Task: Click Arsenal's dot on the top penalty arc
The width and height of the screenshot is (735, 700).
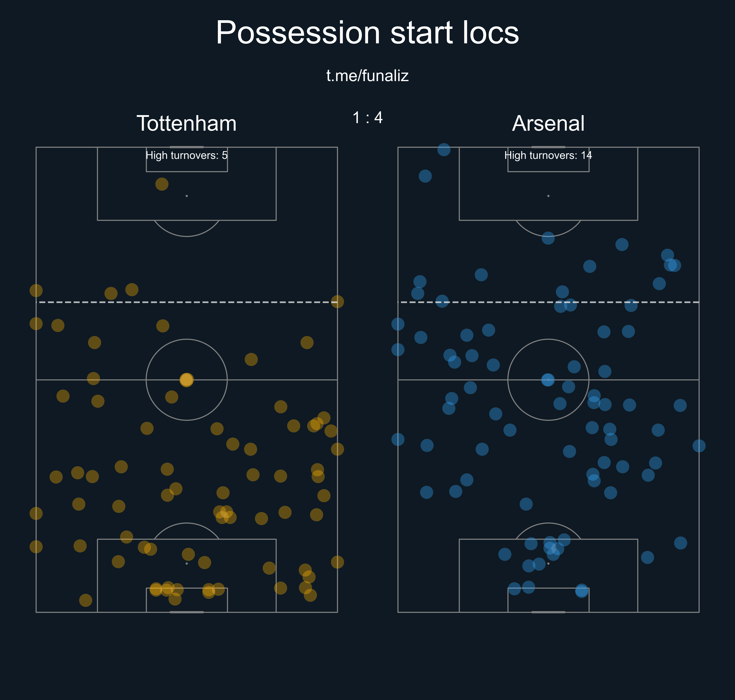Action: [548, 238]
